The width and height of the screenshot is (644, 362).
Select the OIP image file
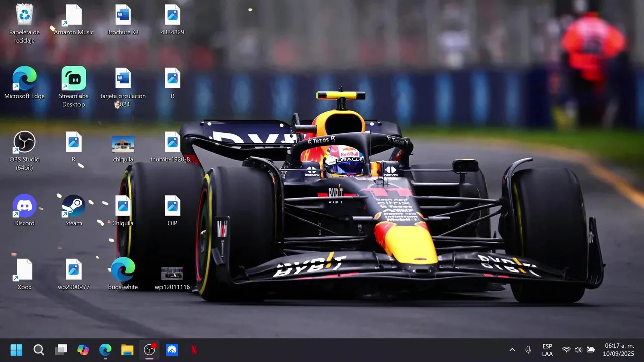172,211
